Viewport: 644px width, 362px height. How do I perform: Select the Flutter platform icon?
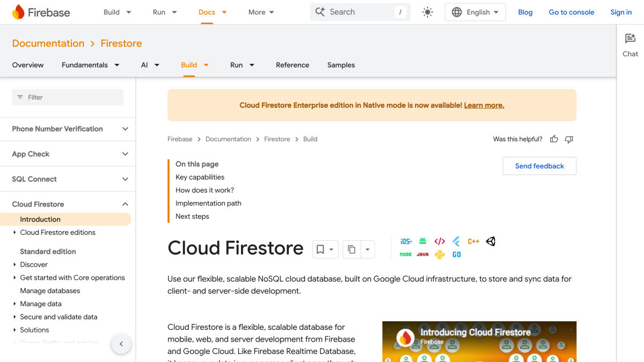[457, 241]
